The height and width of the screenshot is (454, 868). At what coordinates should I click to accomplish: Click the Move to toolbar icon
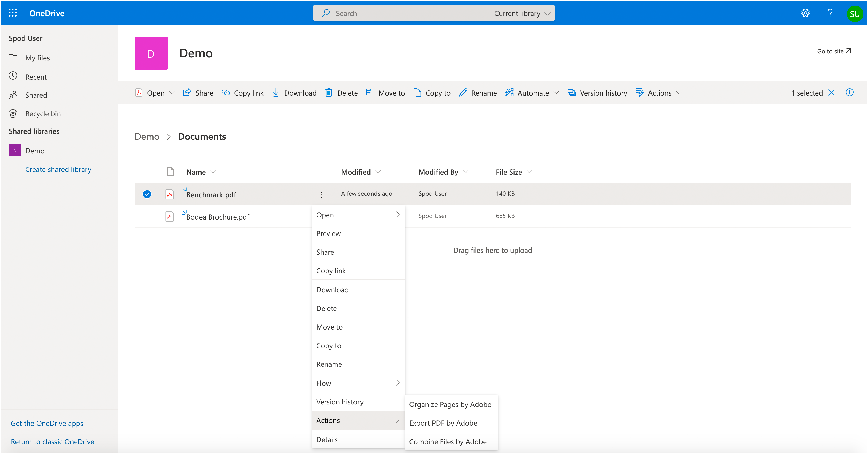(x=370, y=93)
